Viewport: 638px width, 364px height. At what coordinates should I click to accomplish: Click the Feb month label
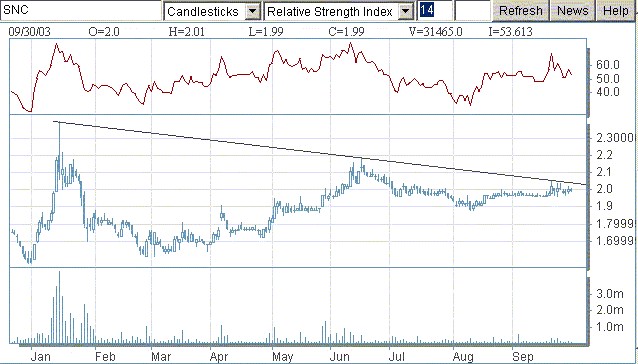pos(105,357)
